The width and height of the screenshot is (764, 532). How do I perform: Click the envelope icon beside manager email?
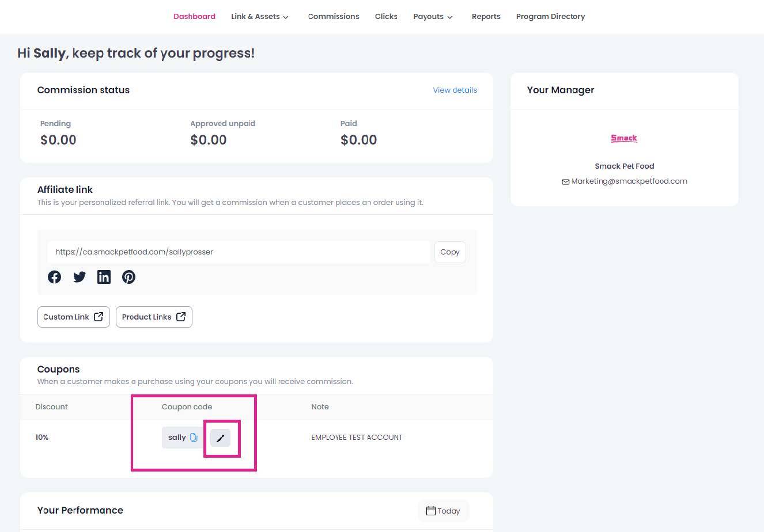(x=565, y=181)
